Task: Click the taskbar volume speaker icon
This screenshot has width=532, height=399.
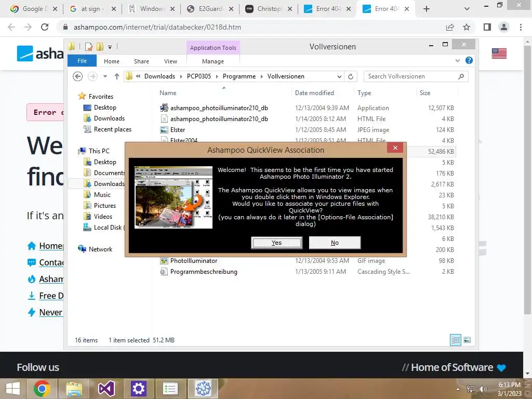Action: 483,389
